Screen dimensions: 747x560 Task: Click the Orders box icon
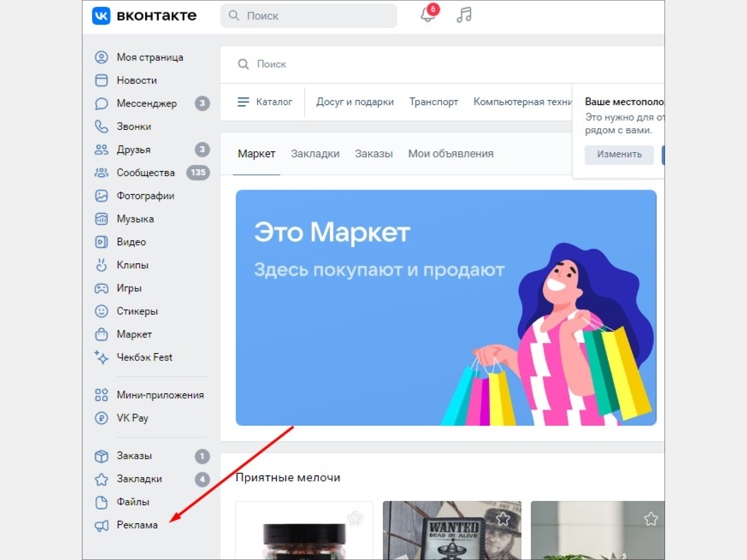tap(101, 456)
